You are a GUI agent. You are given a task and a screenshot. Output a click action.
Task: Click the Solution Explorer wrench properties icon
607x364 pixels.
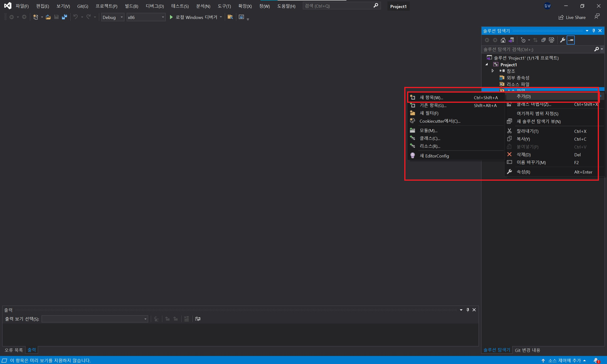click(562, 40)
